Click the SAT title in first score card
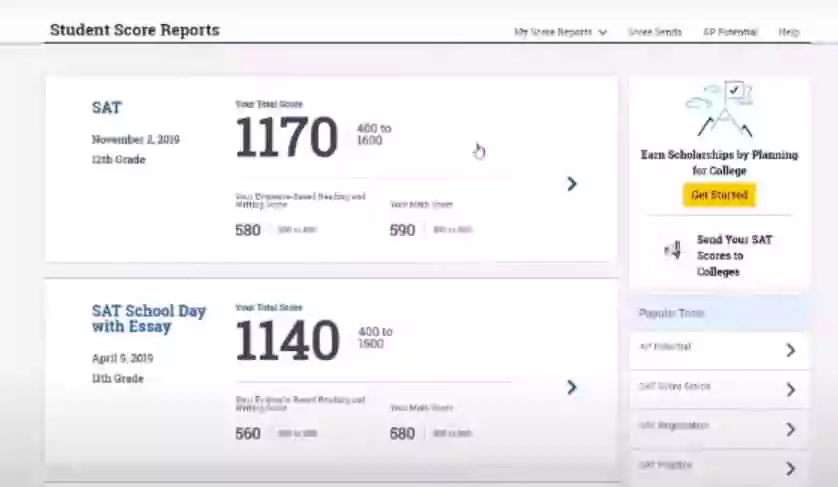Image resolution: width=838 pixels, height=487 pixels. click(x=107, y=108)
